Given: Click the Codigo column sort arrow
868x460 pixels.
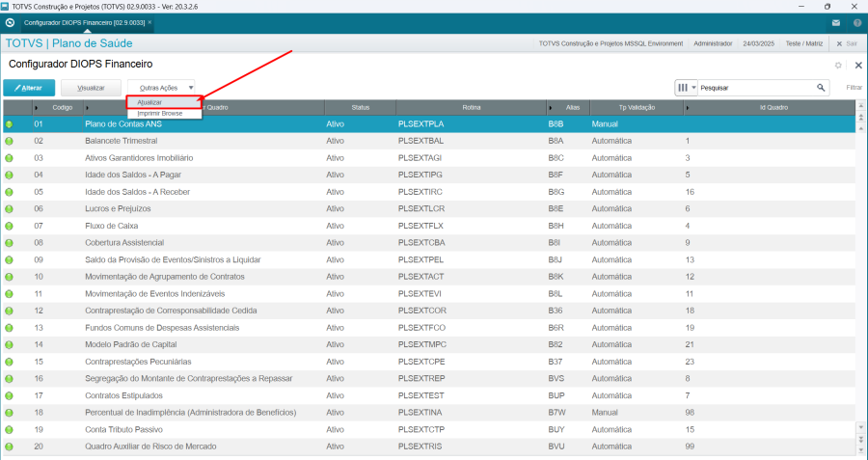Looking at the screenshot, I should (37, 107).
